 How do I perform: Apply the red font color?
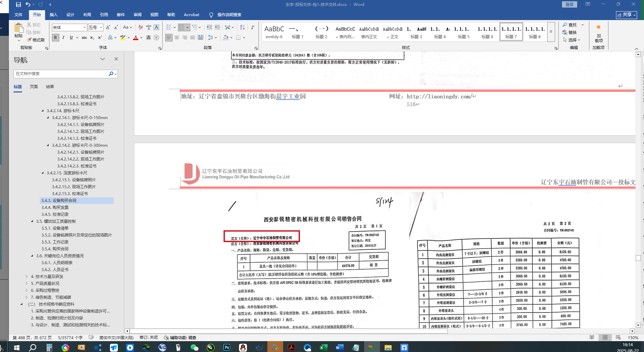click(x=136, y=38)
